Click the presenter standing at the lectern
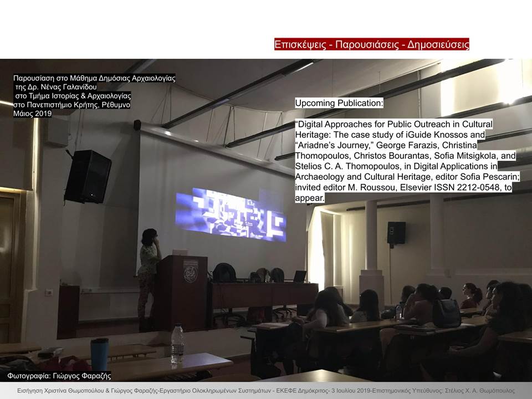532x399 pixels. pyautogui.click(x=149, y=280)
